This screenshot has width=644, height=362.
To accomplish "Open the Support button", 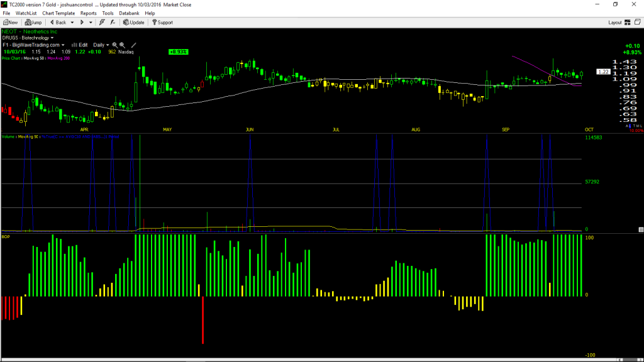I will (163, 23).
